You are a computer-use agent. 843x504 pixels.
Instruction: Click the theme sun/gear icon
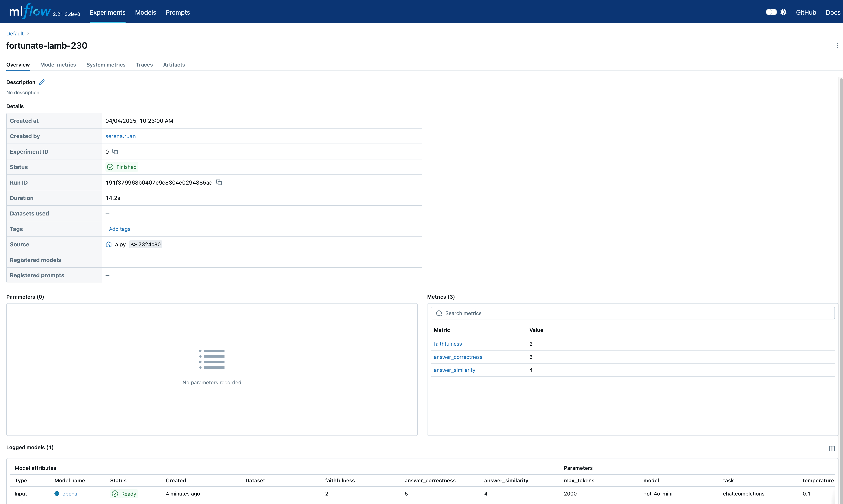[x=783, y=12]
